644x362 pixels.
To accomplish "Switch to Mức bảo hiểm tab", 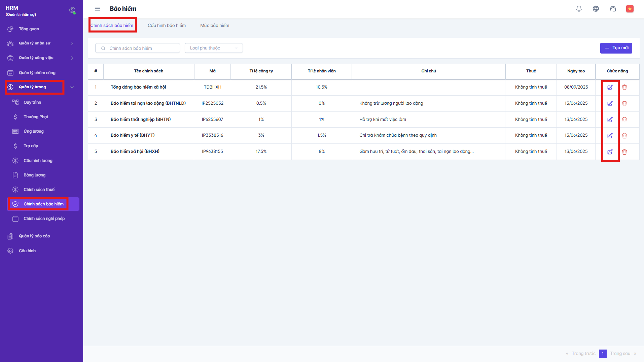I will coord(215,26).
